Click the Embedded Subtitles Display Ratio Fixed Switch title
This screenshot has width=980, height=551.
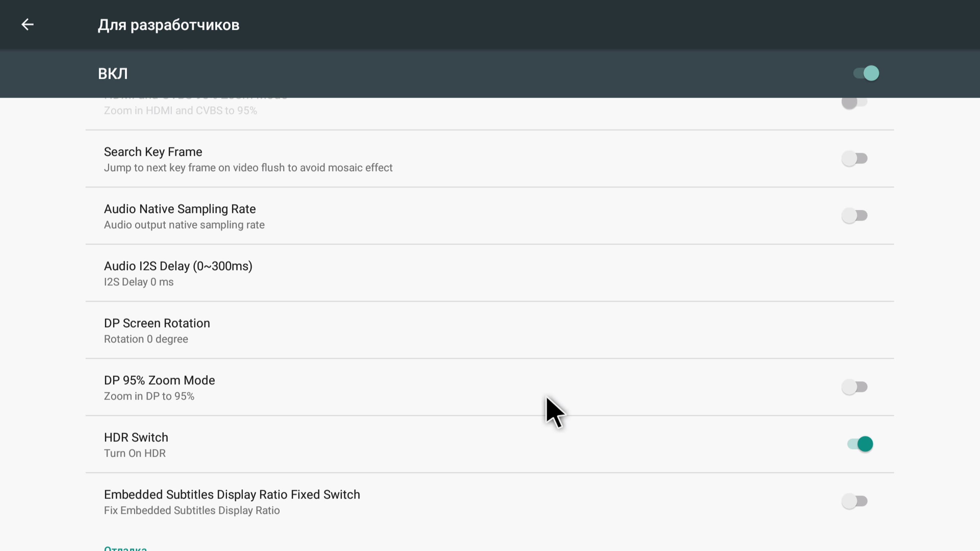click(232, 494)
